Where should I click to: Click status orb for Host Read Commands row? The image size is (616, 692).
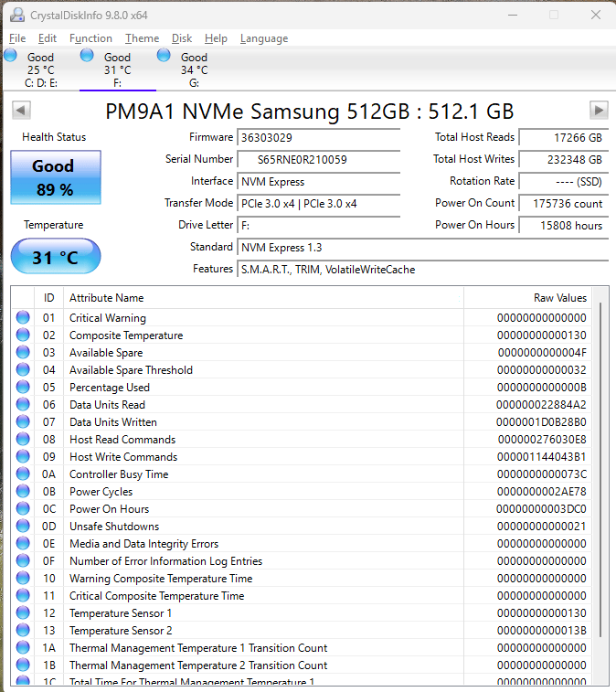click(23, 439)
